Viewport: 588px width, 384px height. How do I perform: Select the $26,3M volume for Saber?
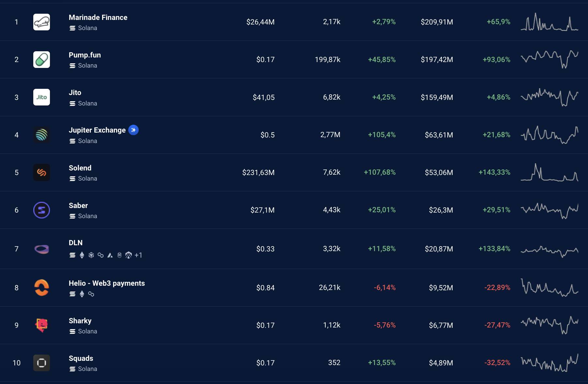(x=441, y=210)
